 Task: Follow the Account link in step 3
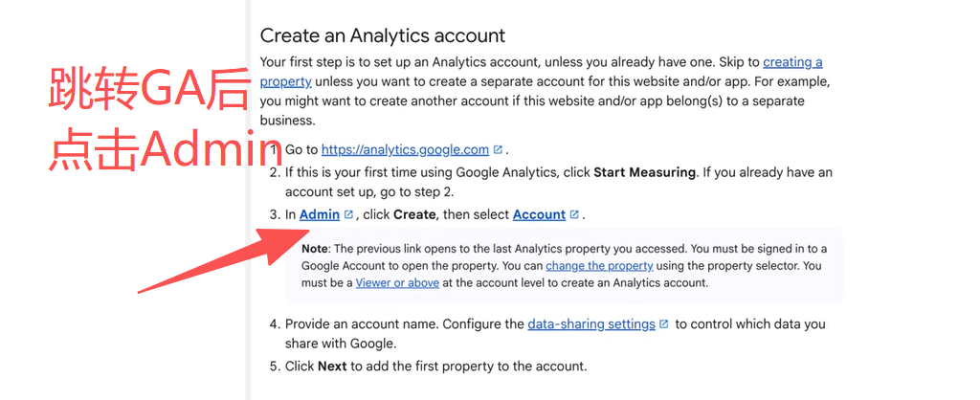(x=539, y=214)
